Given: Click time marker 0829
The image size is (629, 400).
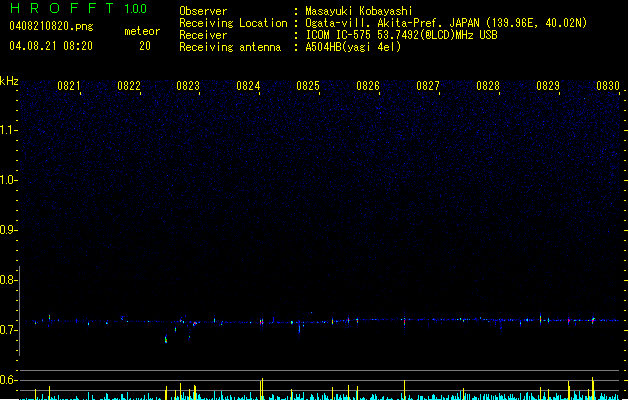Looking at the screenshot, I should 548,86.
